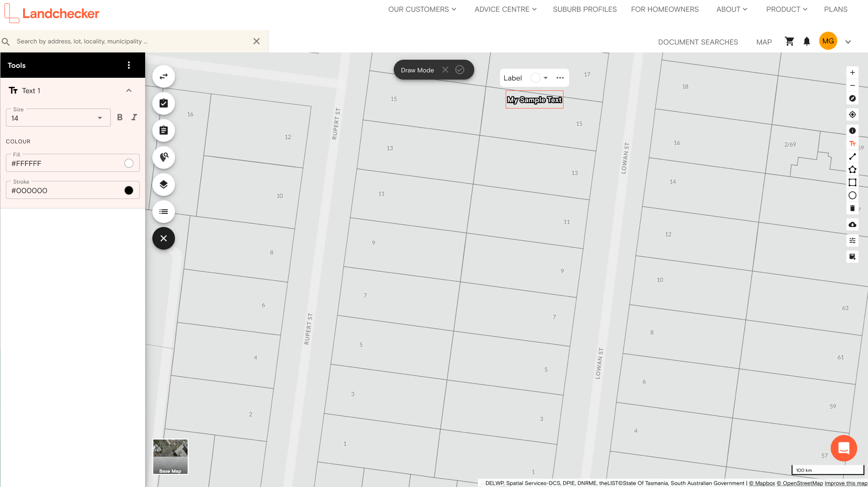Image resolution: width=868 pixels, height=487 pixels.
Task: Close the round tools menu
Action: 164,238
